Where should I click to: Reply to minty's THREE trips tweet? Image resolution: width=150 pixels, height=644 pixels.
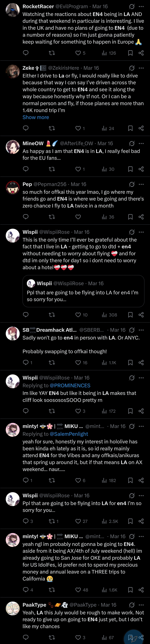click(26, 590)
